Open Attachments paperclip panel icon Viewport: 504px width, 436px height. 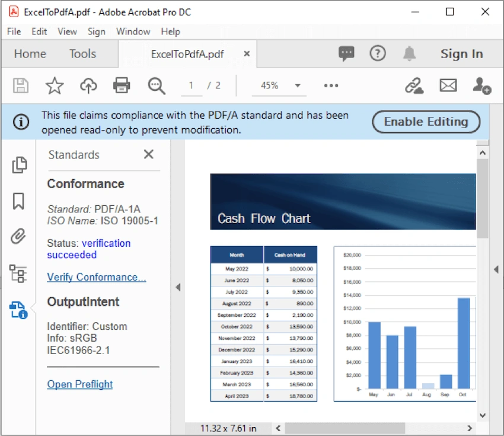click(x=18, y=236)
